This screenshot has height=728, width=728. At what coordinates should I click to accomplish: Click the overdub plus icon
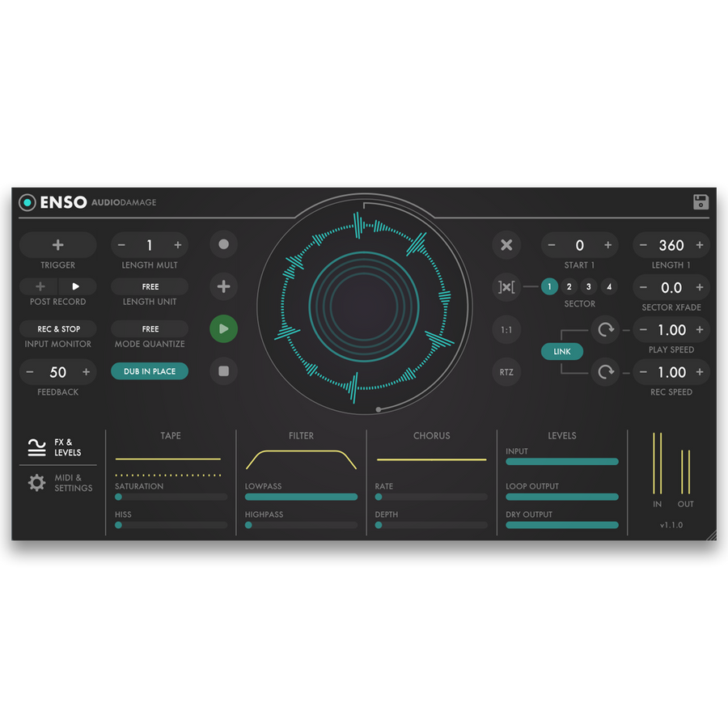coord(223,286)
